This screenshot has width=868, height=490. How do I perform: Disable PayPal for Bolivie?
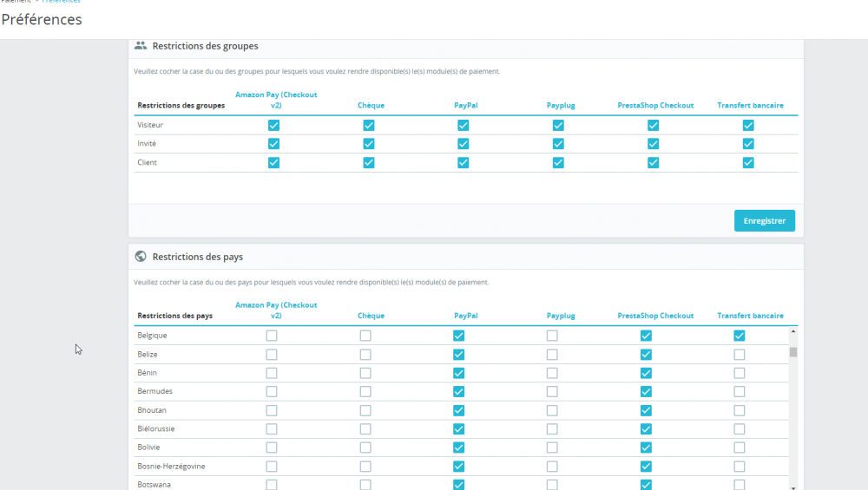click(458, 448)
